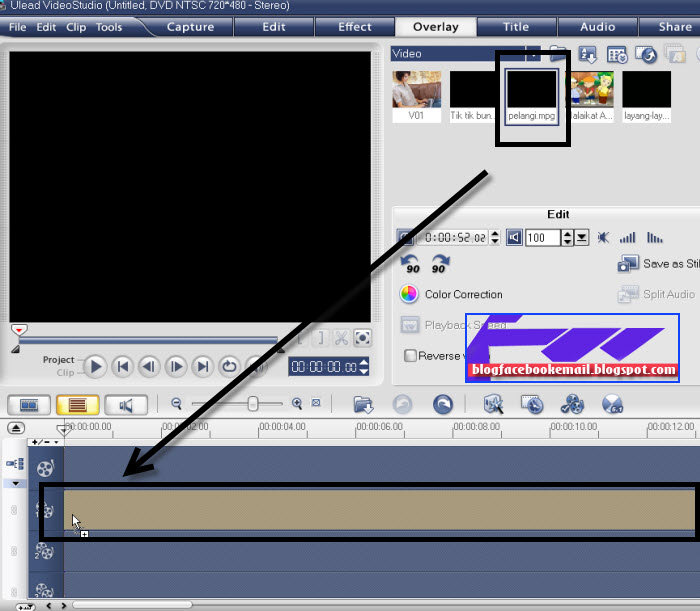Open the track manager film reel icon

coord(572,405)
